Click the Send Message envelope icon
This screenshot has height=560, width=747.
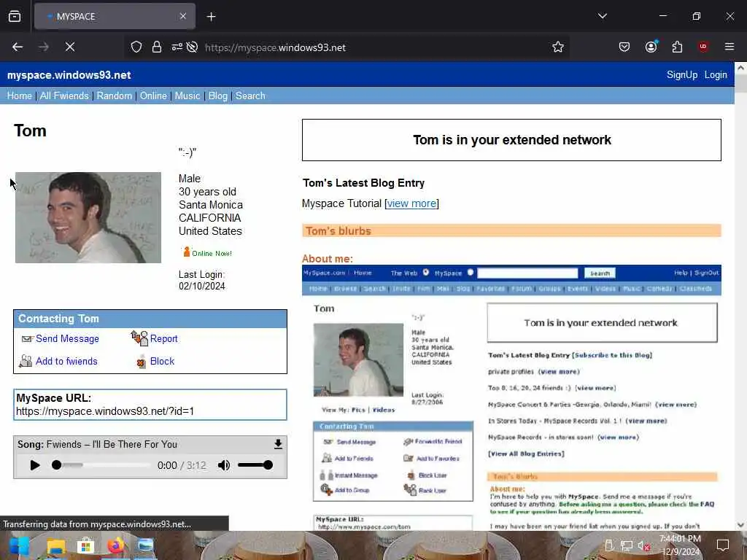click(x=27, y=339)
